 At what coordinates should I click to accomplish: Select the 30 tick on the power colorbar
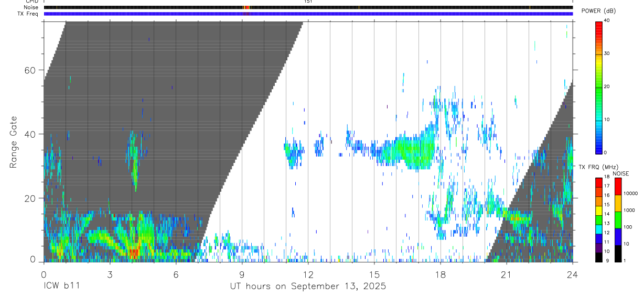[x=607, y=53]
